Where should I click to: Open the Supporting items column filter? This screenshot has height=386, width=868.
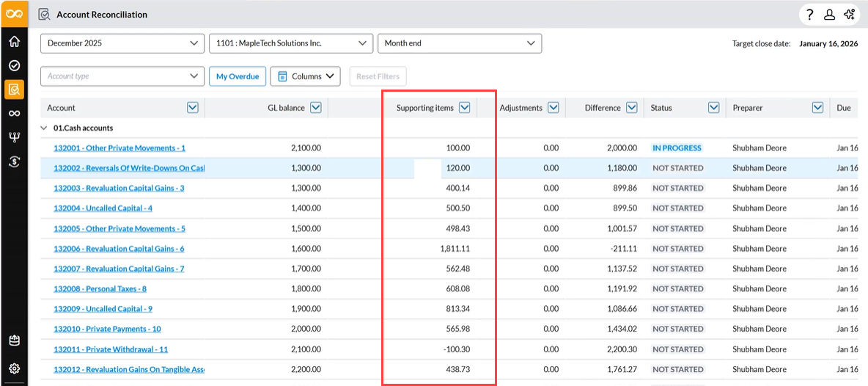[x=464, y=108]
